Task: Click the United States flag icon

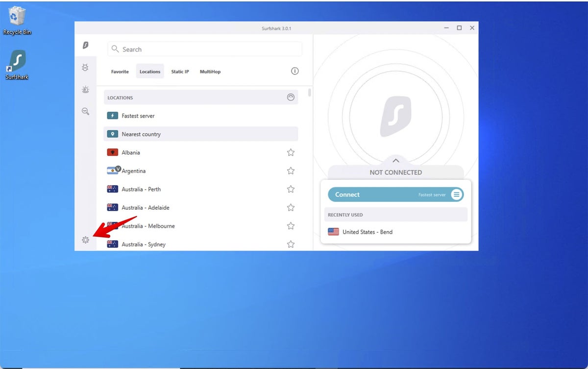Action: 334,232
